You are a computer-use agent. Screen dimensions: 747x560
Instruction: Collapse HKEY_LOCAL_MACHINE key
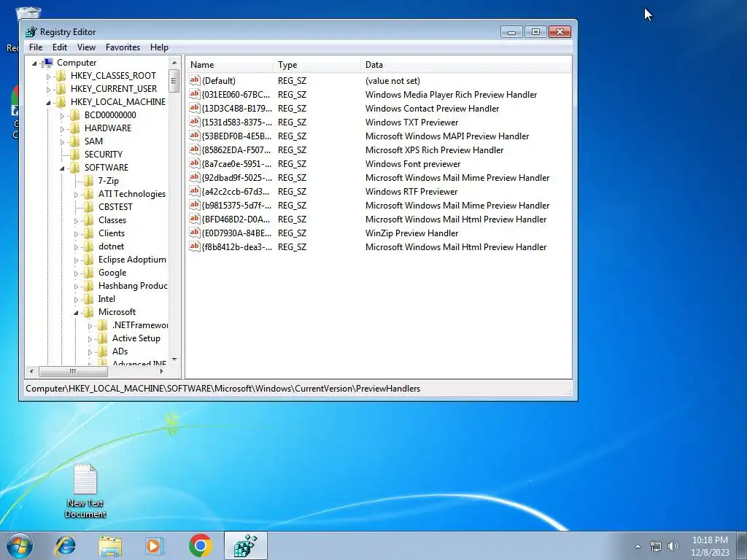pos(48,102)
